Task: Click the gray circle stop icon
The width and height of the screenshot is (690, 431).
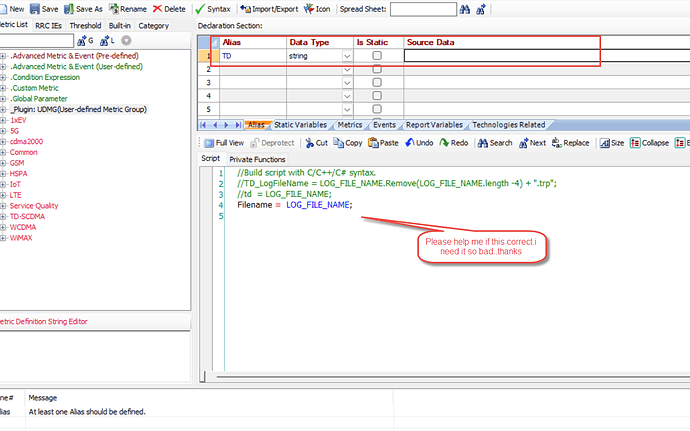Action: coord(126,41)
